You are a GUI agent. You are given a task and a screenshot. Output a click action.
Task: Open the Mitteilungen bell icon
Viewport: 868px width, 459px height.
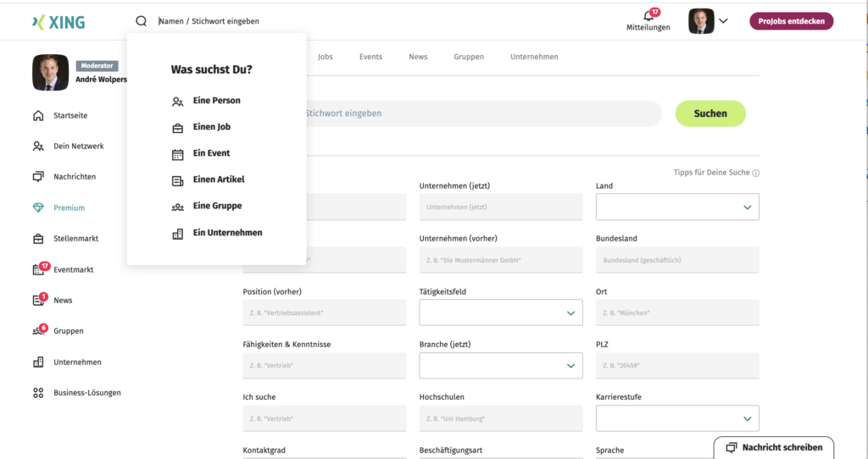[x=648, y=16]
